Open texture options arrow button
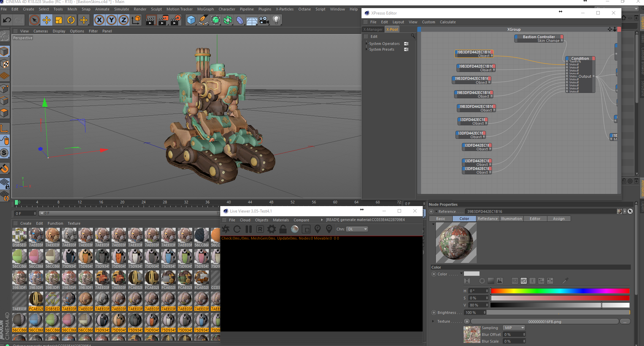Image resolution: width=644 pixels, height=346 pixels. pyautogui.click(x=467, y=321)
